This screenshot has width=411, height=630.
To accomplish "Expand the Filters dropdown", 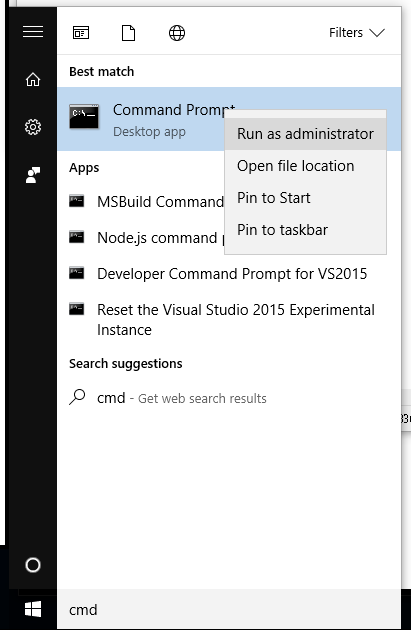I will (357, 33).
